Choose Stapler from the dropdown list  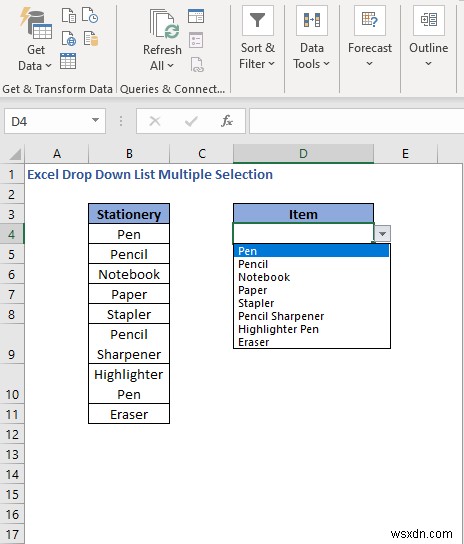point(312,303)
